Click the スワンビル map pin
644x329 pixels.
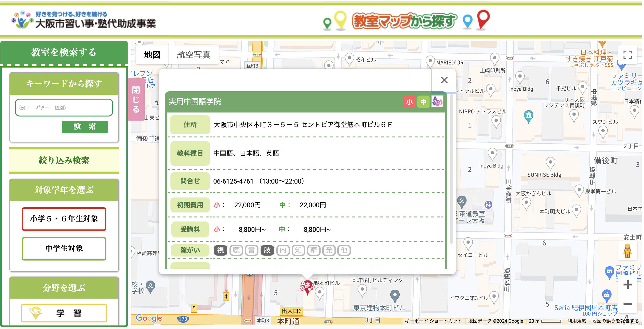(603, 132)
